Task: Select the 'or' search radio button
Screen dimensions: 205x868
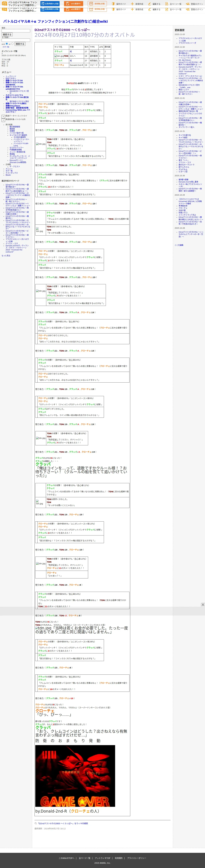Action: click(12, 43)
